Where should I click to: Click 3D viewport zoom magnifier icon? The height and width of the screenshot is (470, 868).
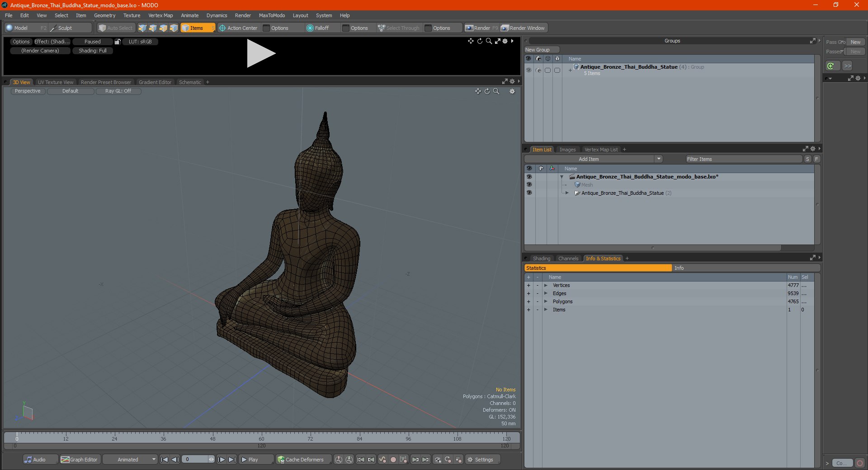click(x=496, y=91)
